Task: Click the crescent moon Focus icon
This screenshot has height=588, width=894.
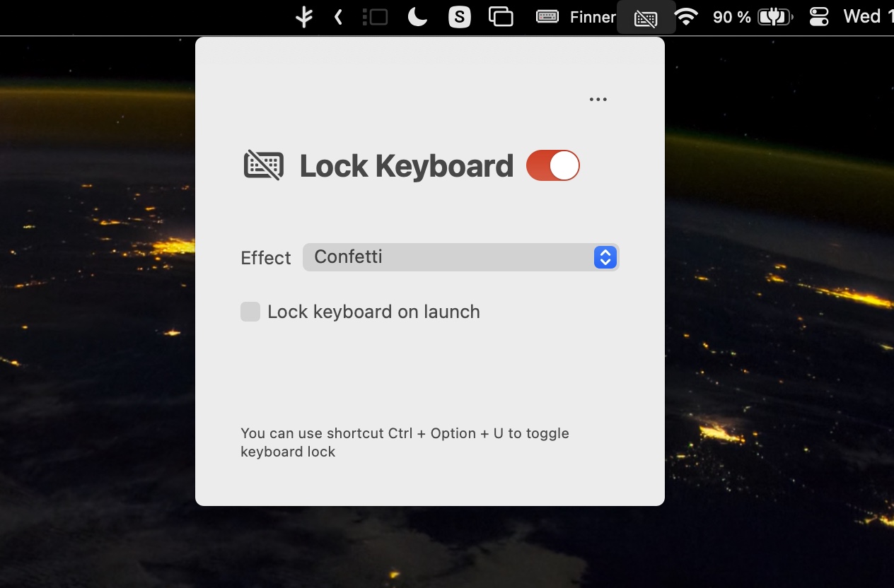Action: [417, 17]
